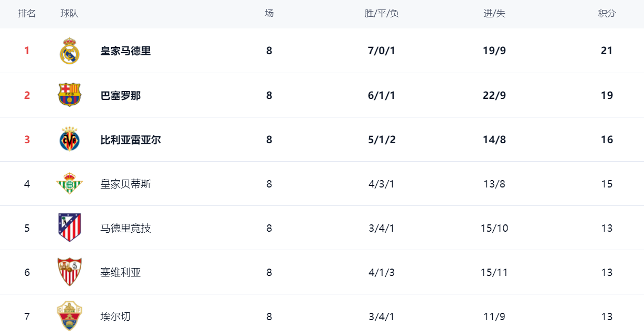Open the 塞维利亚 team page
The height and width of the screenshot is (336, 644).
pos(121,273)
